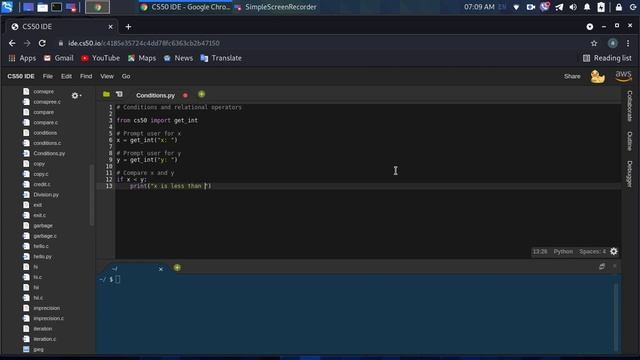Open the rubber duck debugger icon

pos(598,76)
